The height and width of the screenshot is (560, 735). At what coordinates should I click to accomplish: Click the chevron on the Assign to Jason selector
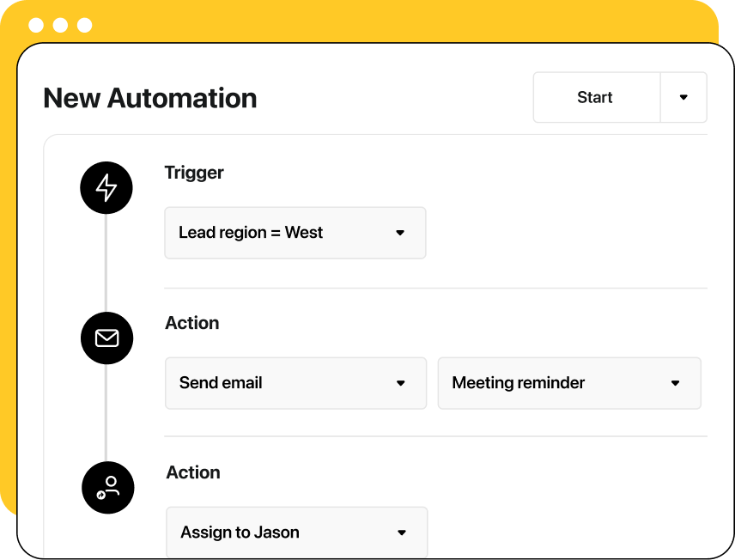403,532
